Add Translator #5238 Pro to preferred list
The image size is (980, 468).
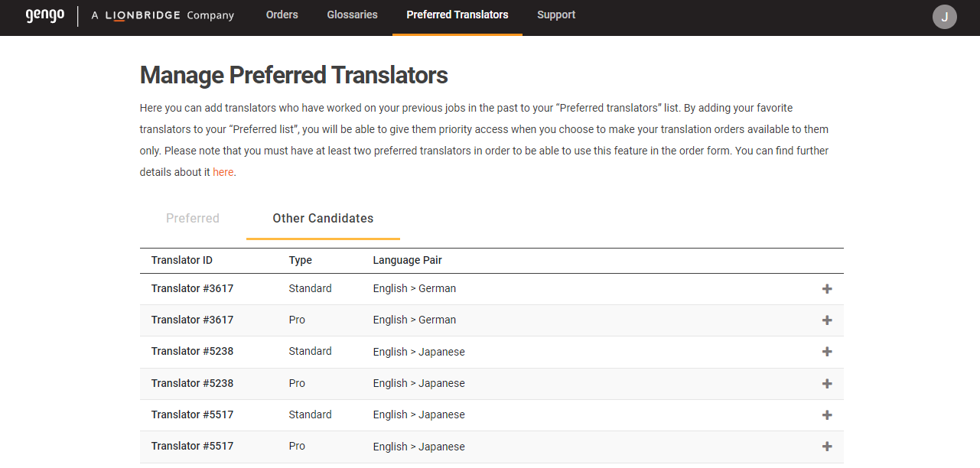coord(827,384)
